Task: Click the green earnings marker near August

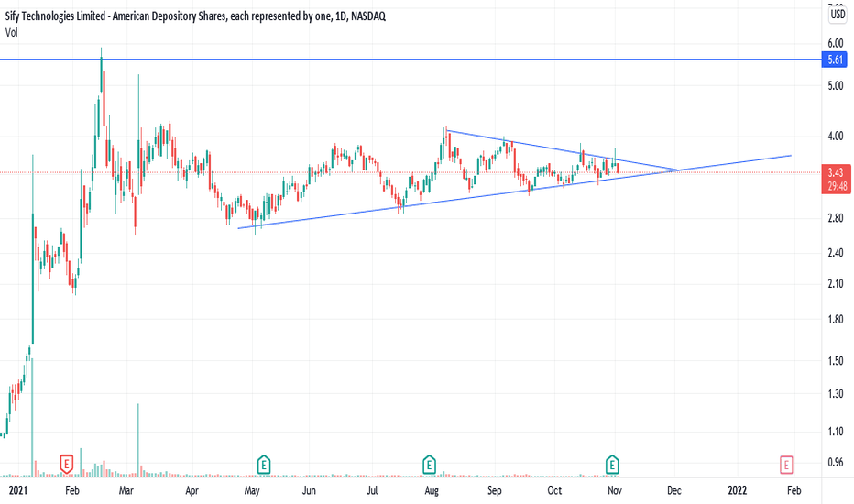Action: [429, 465]
